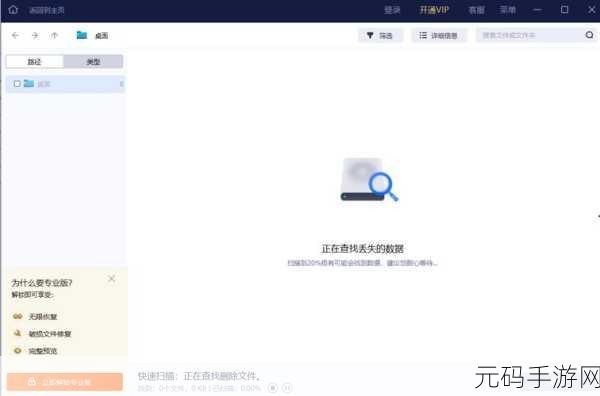The height and width of the screenshot is (396, 600).
Task: Go back with the left arrow
Action: point(15,36)
